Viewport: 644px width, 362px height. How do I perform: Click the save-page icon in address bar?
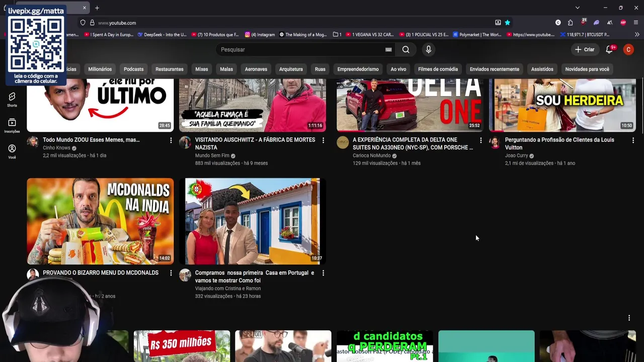pyautogui.click(x=498, y=23)
